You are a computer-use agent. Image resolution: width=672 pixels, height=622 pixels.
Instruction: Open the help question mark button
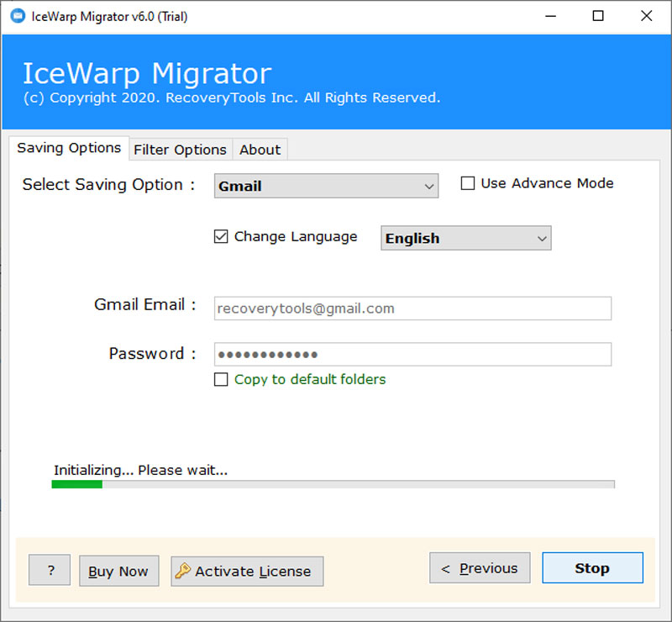[50, 570]
